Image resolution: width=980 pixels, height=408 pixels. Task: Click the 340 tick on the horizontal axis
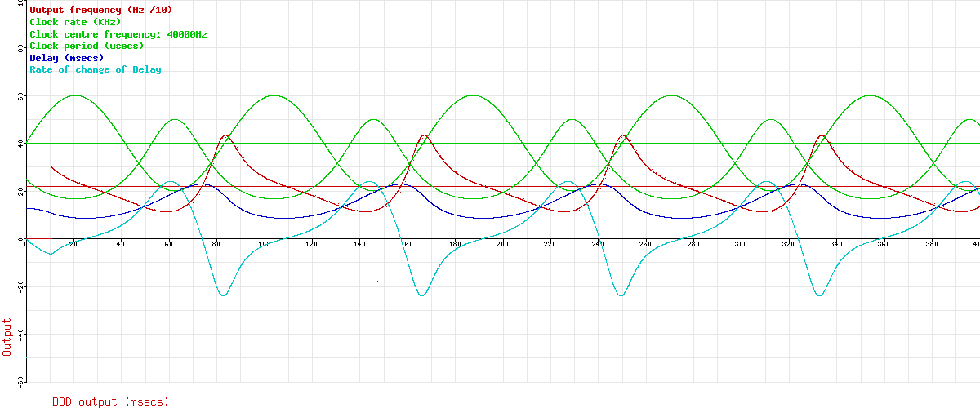[x=835, y=244]
